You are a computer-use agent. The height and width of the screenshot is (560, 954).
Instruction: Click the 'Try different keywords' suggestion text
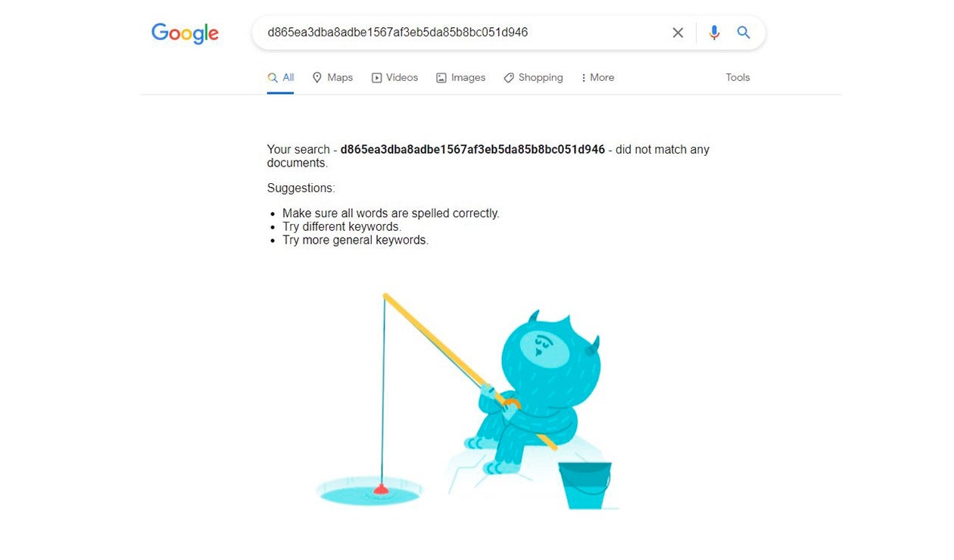[341, 226]
